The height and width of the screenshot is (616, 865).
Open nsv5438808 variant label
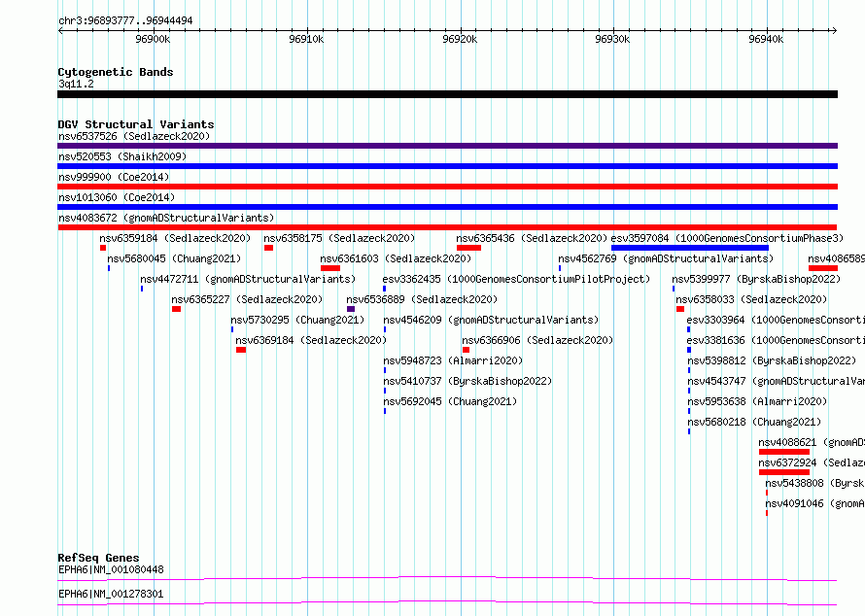coord(814,483)
